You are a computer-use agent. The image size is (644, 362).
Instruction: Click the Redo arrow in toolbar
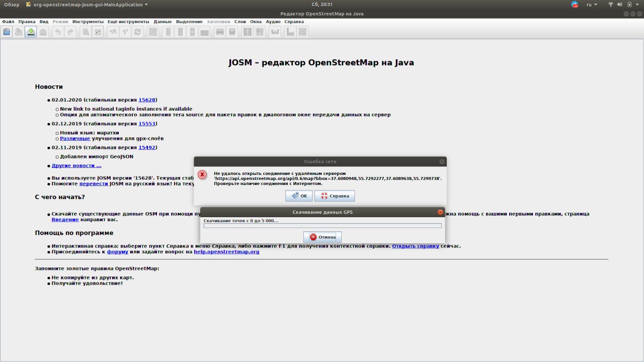70,32
